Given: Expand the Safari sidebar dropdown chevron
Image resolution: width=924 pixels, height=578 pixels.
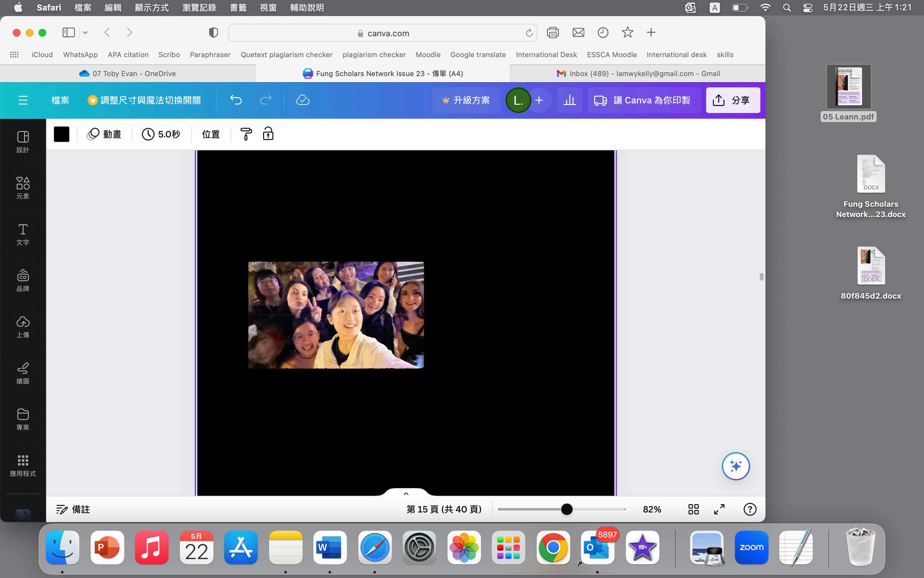Looking at the screenshot, I should (x=85, y=33).
